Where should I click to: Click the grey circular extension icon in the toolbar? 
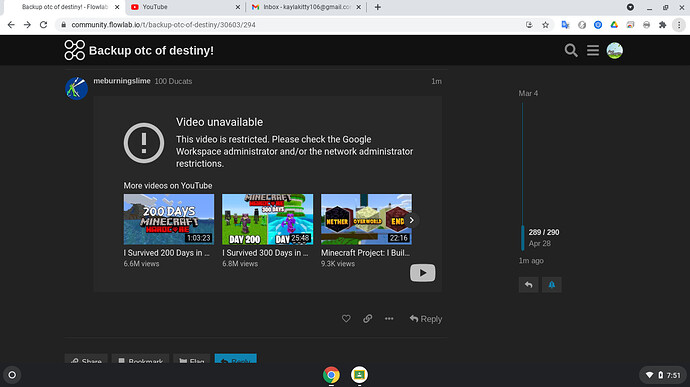click(582, 25)
